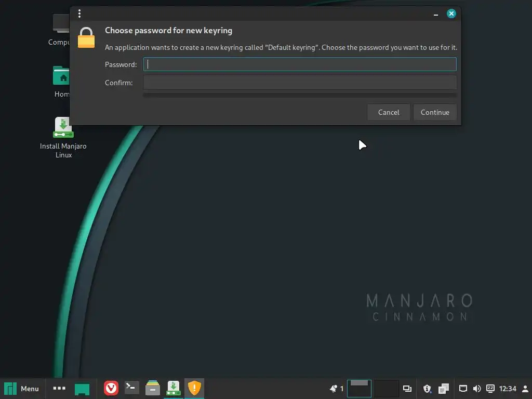Activate the orange shield keyring taskbar item
532x399 pixels.
pos(194,388)
